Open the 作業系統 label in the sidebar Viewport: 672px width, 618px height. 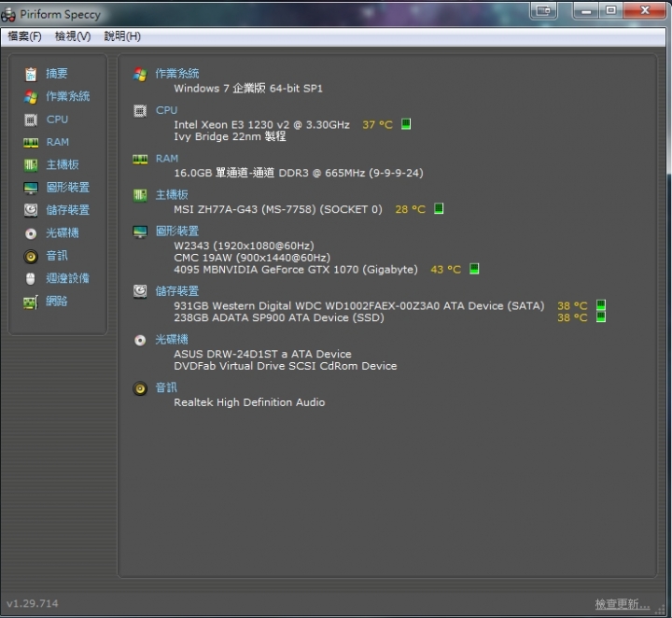coord(68,96)
